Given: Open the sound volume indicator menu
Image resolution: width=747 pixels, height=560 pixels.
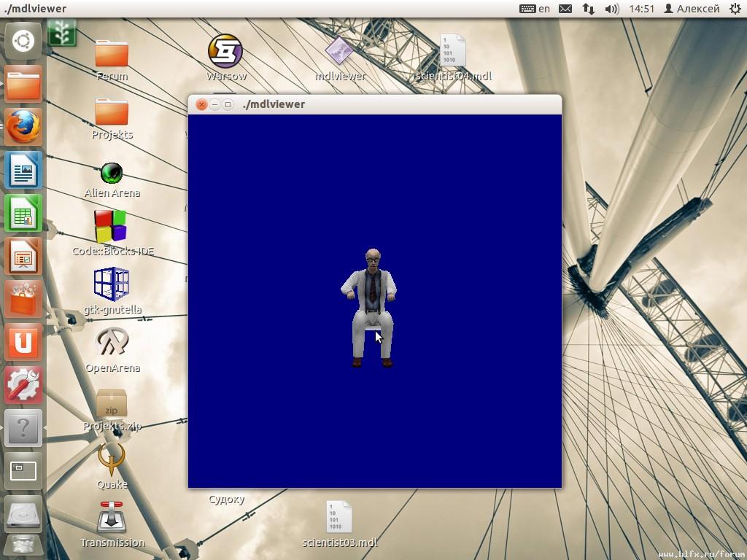Looking at the screenshot, I should [x=612, y=9].
